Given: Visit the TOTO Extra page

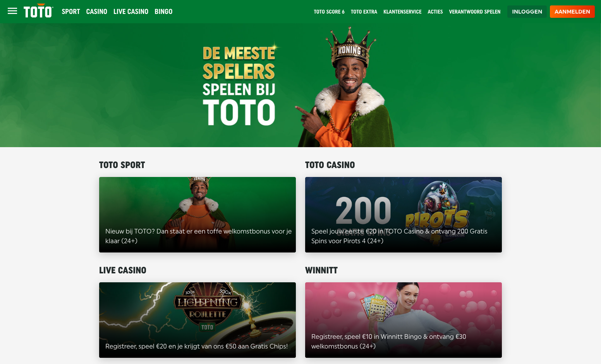Looking at the screenshot, I should coord(364,12).
